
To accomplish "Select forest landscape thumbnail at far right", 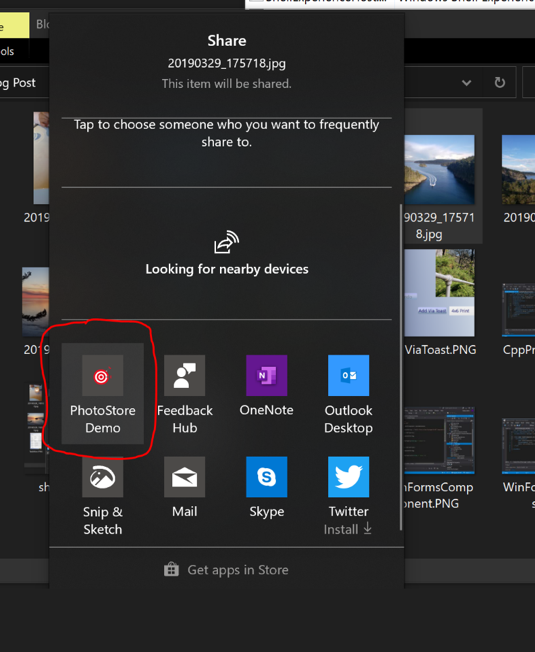I will (518, 170).
